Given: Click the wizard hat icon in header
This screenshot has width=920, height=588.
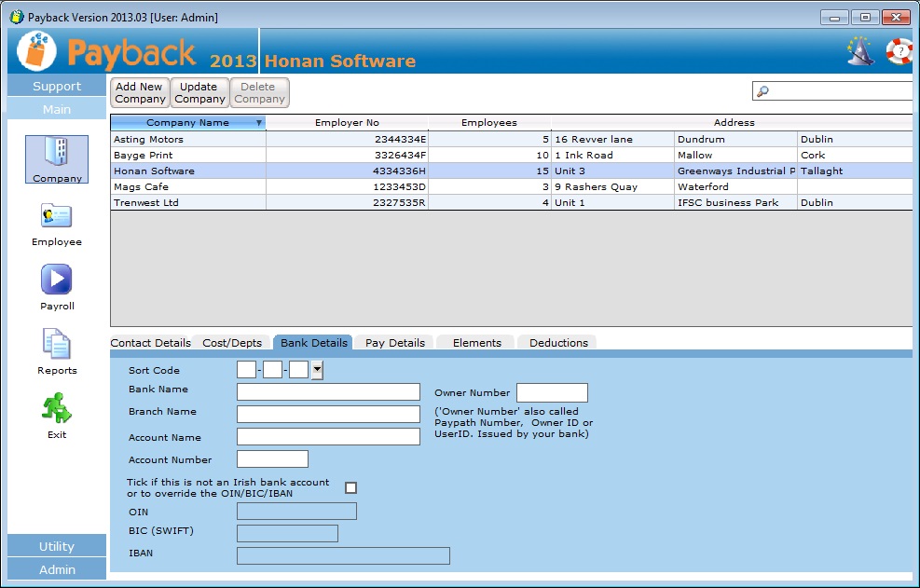Looking at the screenshot, I should pos(860,50).
